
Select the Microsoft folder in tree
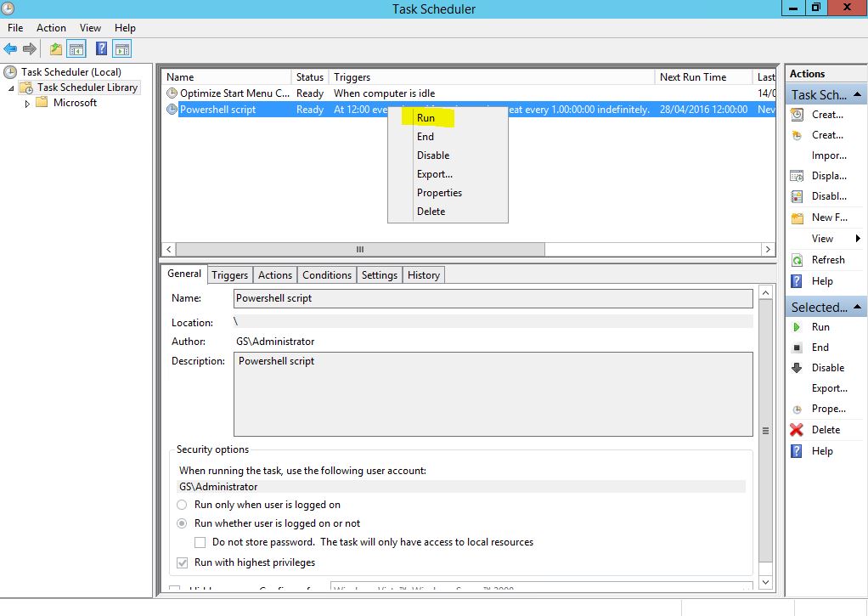75,103
